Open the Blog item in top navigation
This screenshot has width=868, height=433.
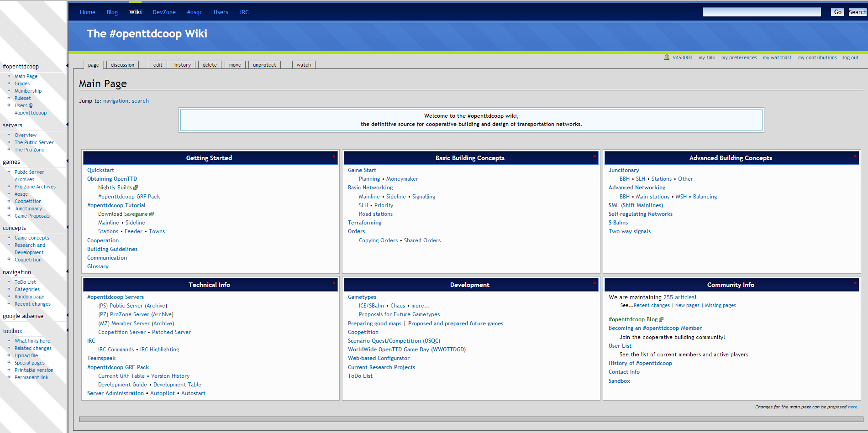112,12
